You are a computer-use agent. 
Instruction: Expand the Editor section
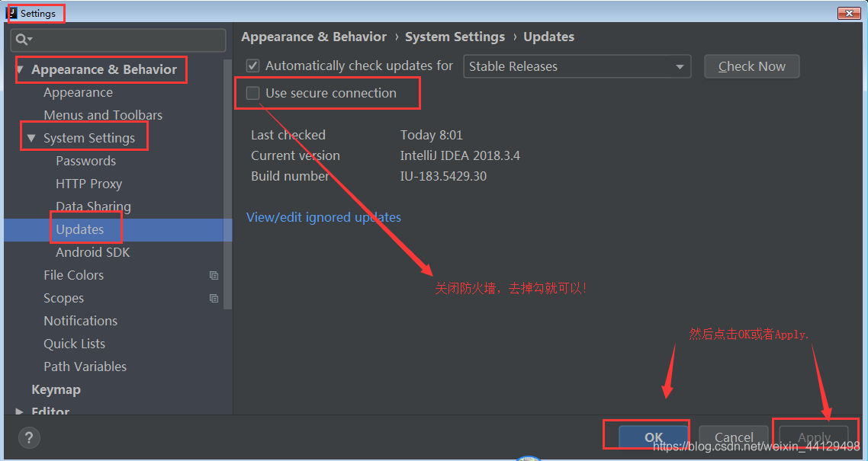[x=19, y=411]
